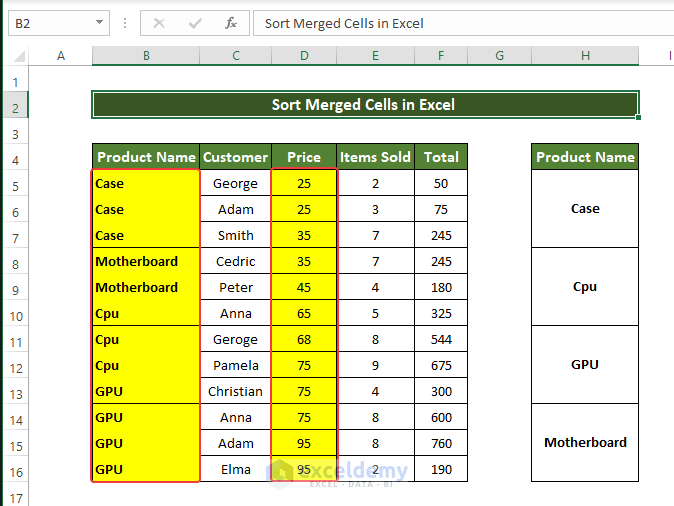This screenshot has height=506, width=674.
Task: Click the 'Price' header cell
Action: tap(304, 157)
